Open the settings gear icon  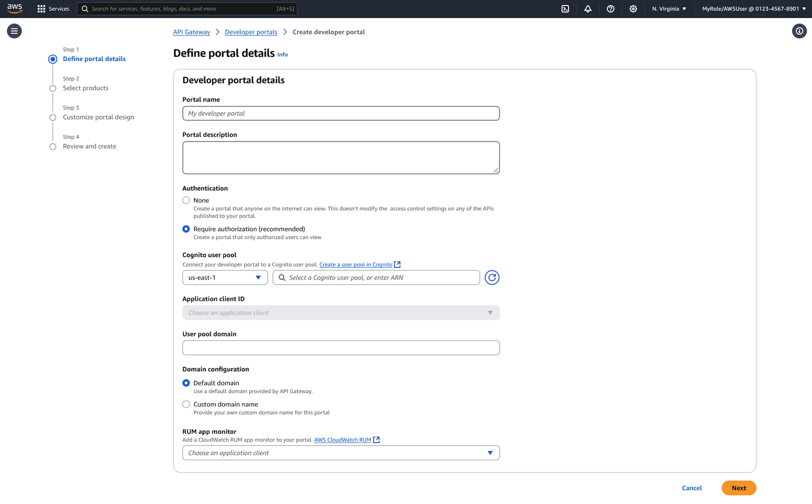pyautogui.click(x=633, y=9)
